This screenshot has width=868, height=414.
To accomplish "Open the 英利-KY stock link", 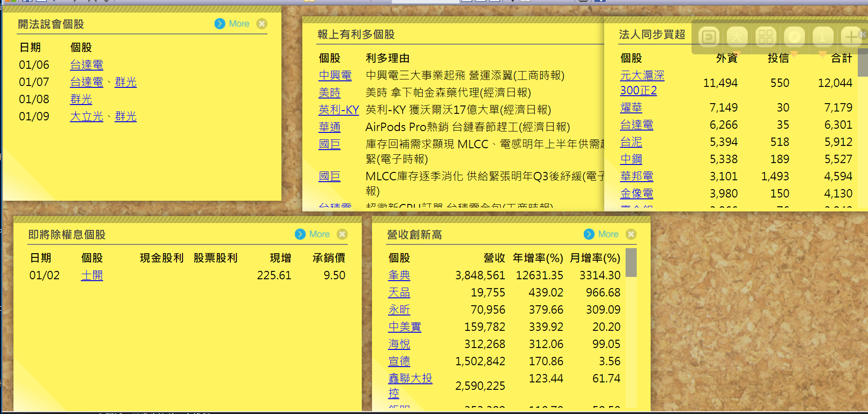I will click(339, 110).
